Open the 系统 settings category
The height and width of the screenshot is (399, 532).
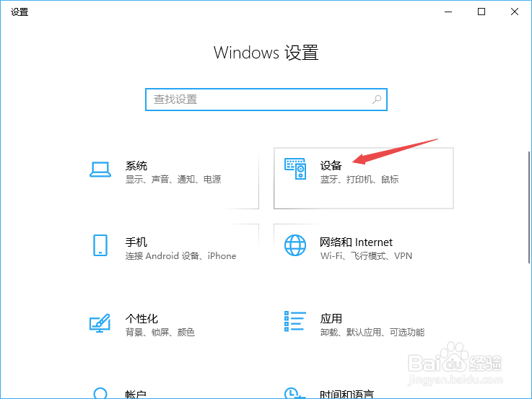[x=169, y=178]
